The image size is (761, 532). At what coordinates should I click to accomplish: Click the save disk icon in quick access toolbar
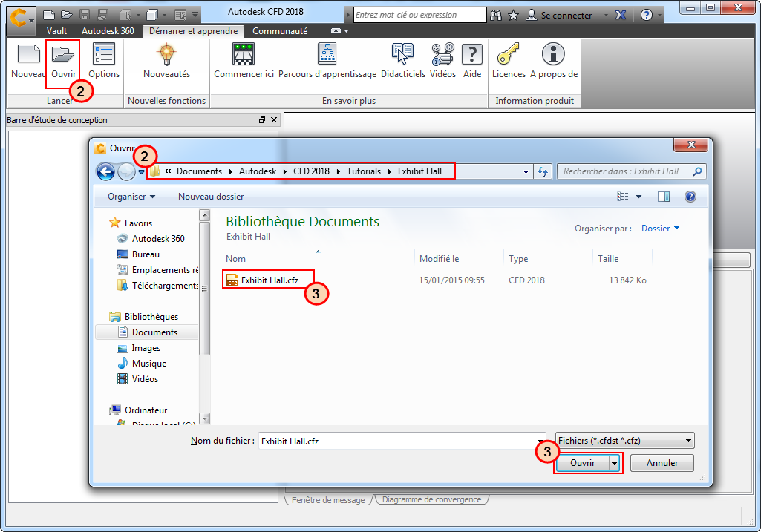[x=85, y=15]
